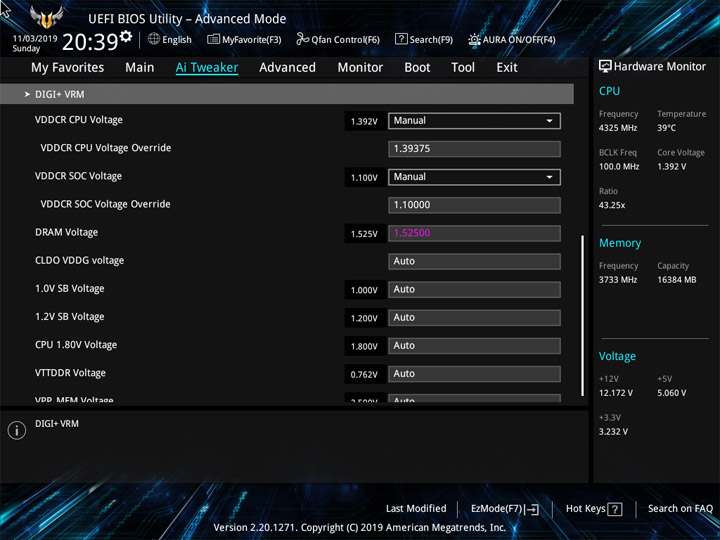
Task: Click the +12V 12.172 V reading
Action: (616, 393)
